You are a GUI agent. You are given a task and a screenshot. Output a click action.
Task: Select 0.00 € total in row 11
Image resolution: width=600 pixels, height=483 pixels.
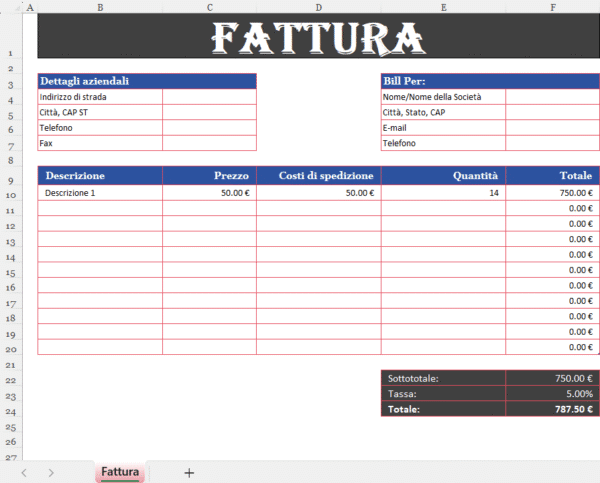[x=553, y=208]
